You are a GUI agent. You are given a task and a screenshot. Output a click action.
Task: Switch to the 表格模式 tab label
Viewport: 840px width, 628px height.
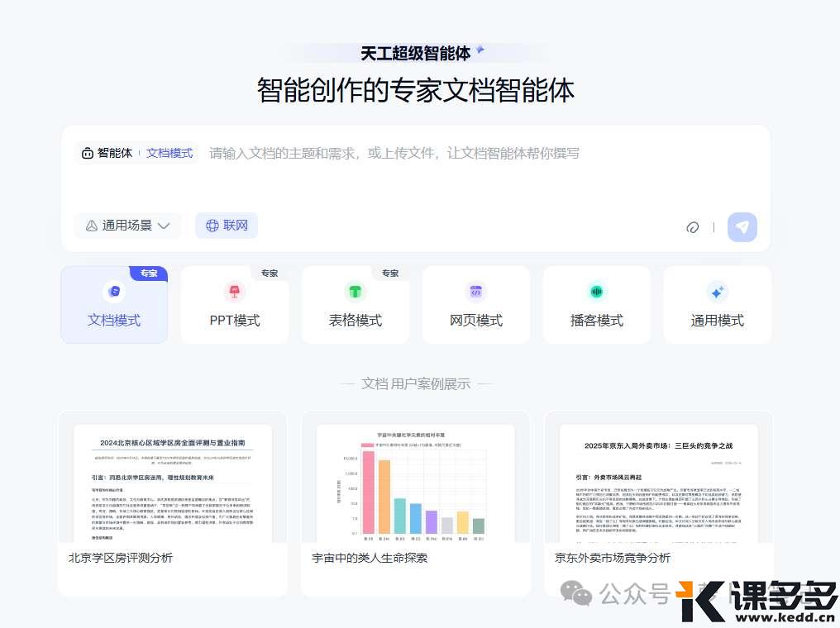356,321
